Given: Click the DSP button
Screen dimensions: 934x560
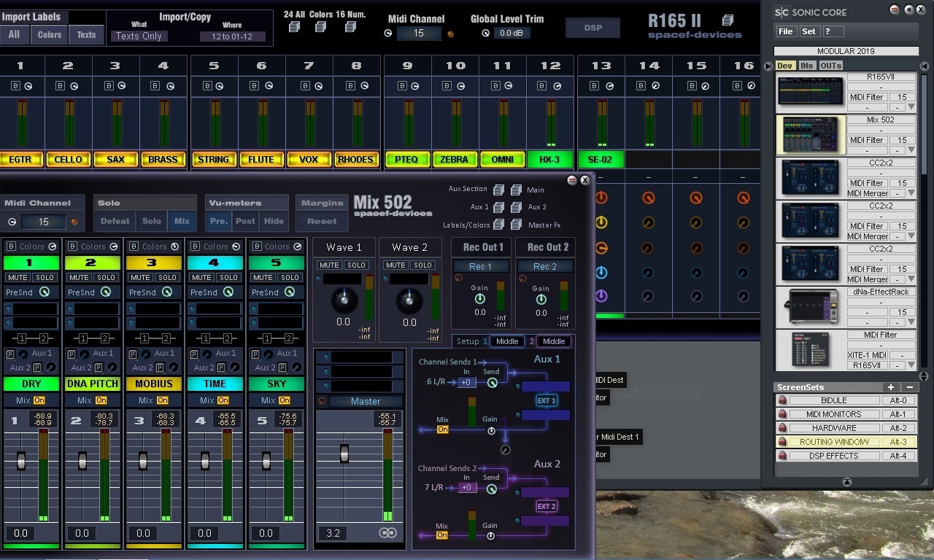Looking at the screenshot, I should [593, 28].
